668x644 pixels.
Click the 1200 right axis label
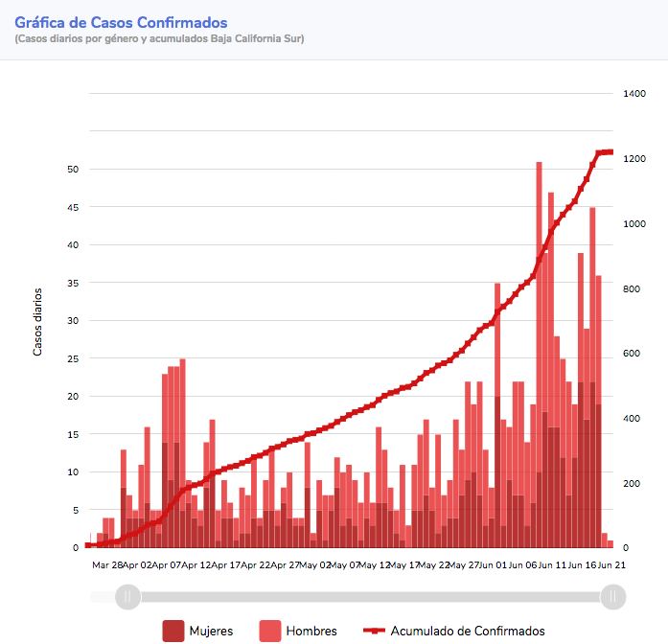(x=634, y=159)
